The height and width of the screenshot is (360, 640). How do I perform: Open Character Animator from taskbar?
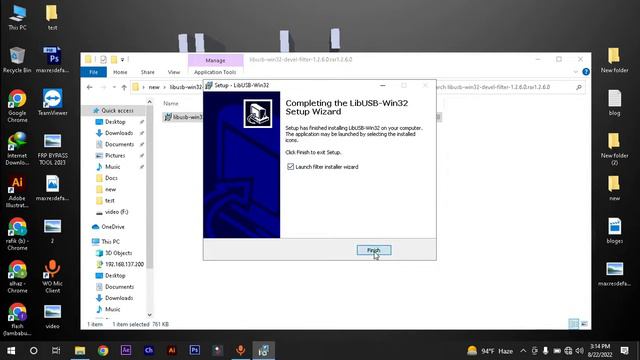pyautogui.click(x=149, y=350)
